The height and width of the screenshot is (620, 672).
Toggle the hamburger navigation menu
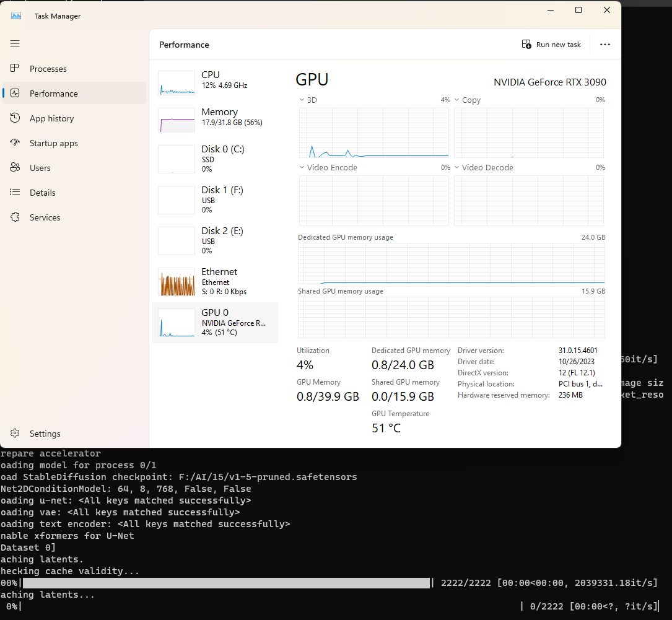coord(15,43)
